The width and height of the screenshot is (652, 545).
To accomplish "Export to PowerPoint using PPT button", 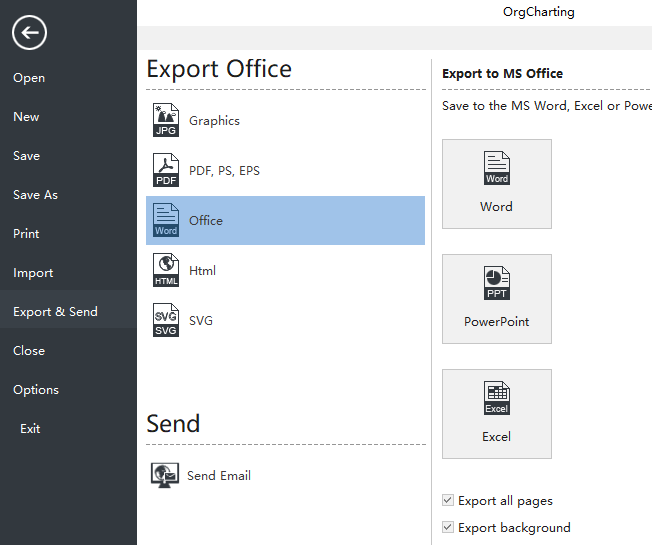I will (496, 299).
